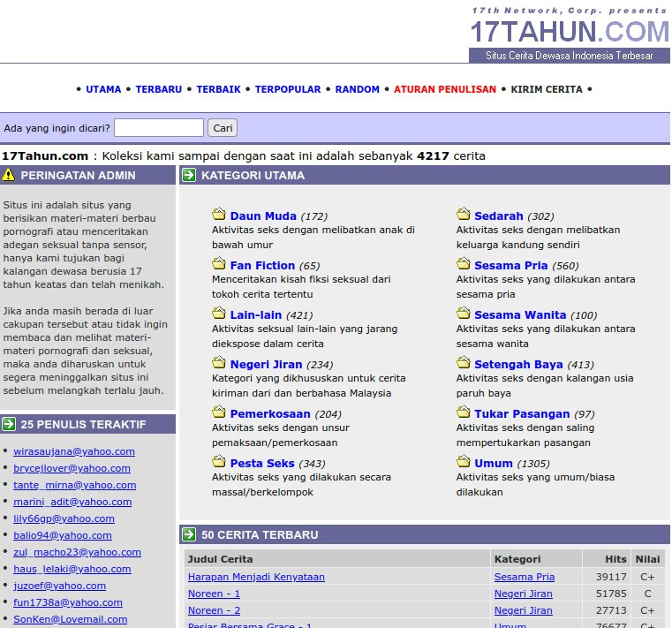Open the Lain-lain category link
Viewport: 672px width, 628px height.
[256, 314]
